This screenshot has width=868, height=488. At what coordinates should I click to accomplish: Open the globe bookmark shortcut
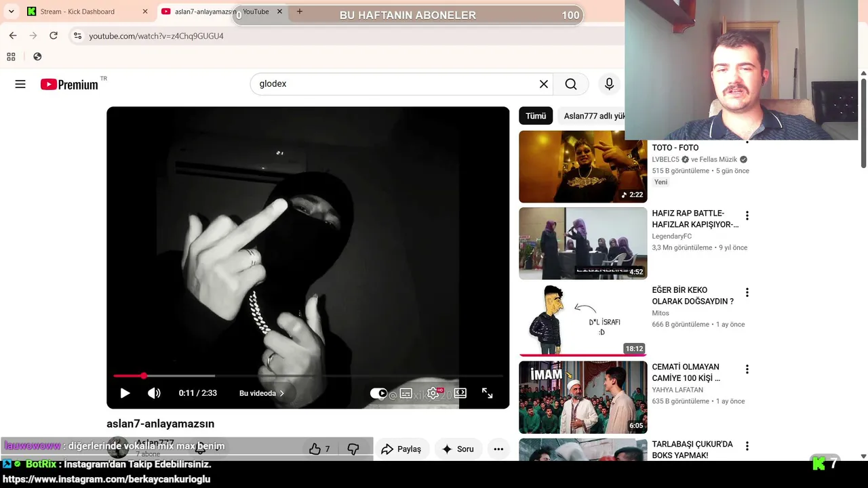coord(37,57)
